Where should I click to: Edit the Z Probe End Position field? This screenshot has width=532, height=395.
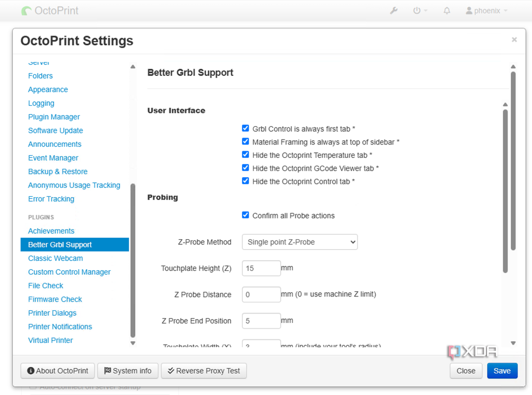point(261,321)
